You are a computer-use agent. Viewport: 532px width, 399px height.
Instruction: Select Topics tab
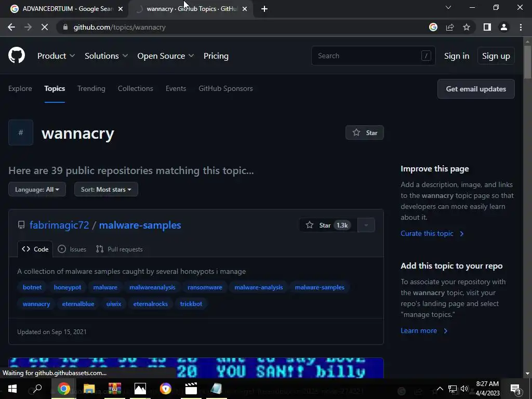coord(55,88)
